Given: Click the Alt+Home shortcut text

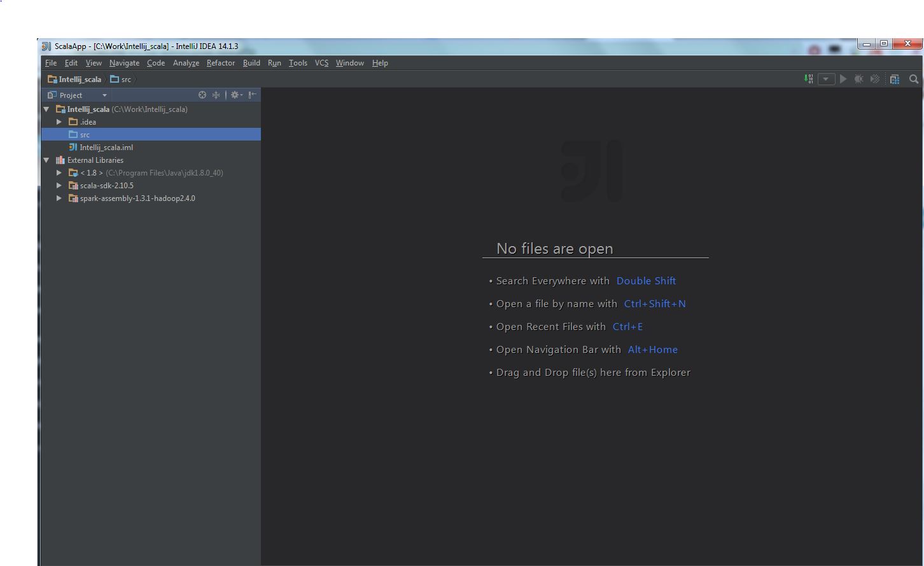Looking at the screenshot, I should [x=652, y=350].
